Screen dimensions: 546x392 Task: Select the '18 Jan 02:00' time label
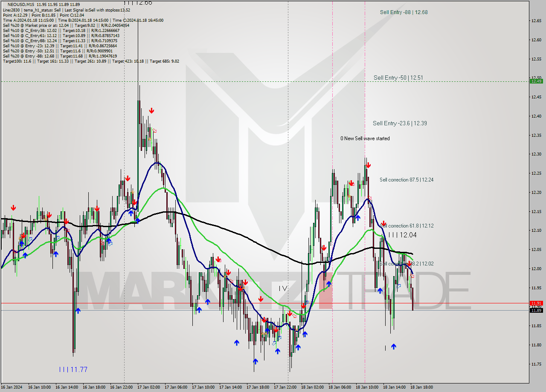[312, 387]
